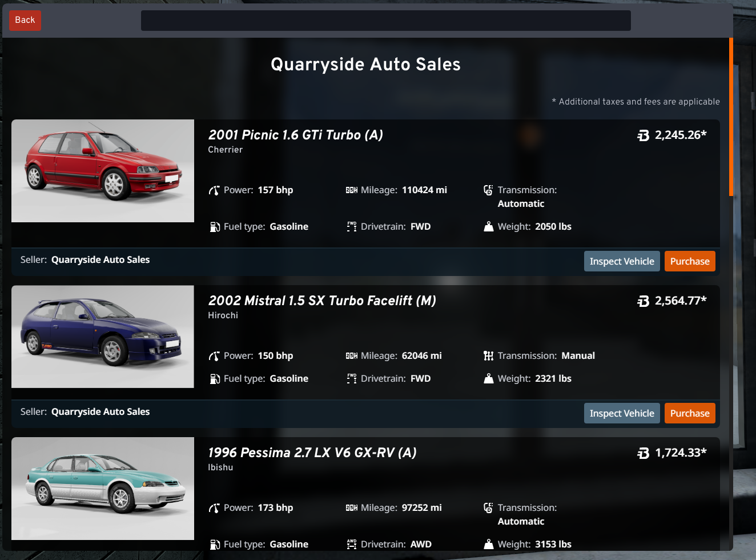Viewport: 756px width, 560px height.
Task: Select the title 1996 Pessima 2.7 LX V6 GX-RV (A)
Action: pos(312,453)
